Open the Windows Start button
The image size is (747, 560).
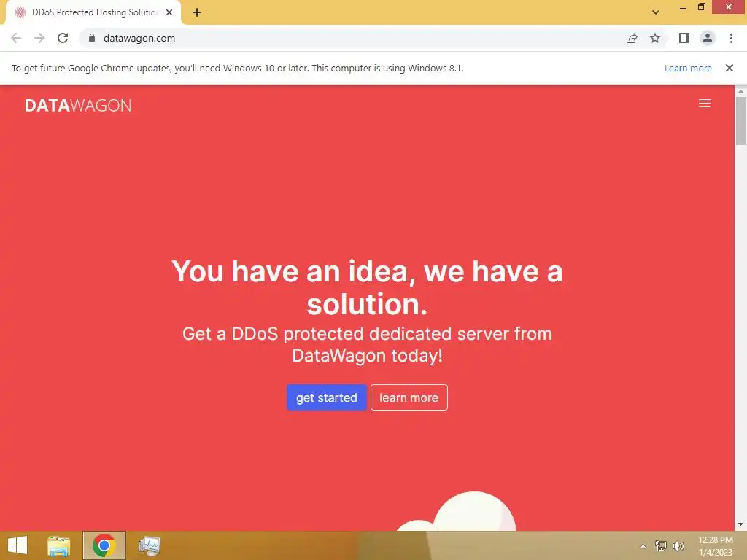point(18,545)
